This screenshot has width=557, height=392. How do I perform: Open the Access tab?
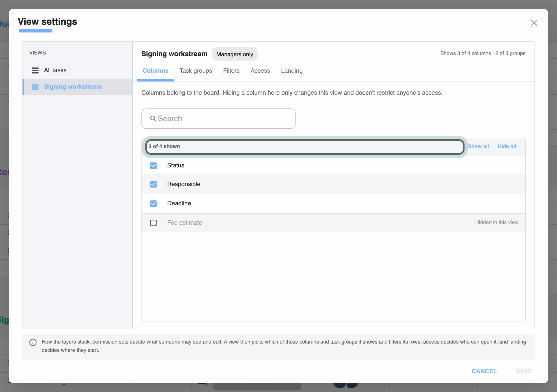(260, 71)
